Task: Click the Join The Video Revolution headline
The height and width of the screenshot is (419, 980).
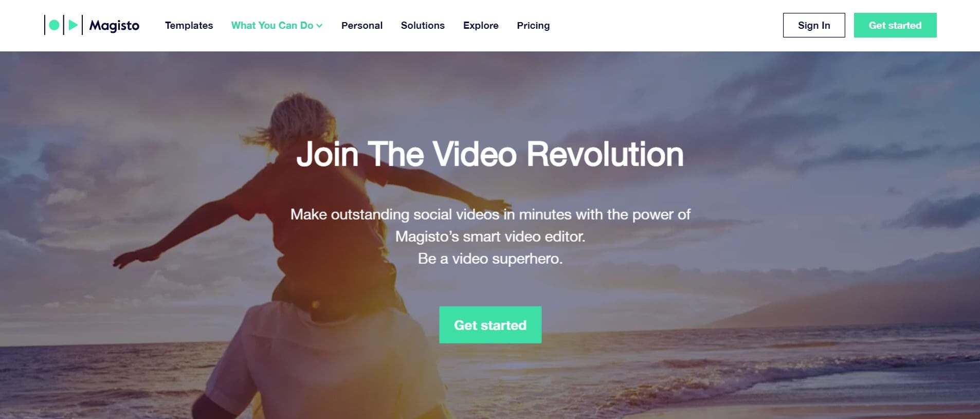Action: 490,154
